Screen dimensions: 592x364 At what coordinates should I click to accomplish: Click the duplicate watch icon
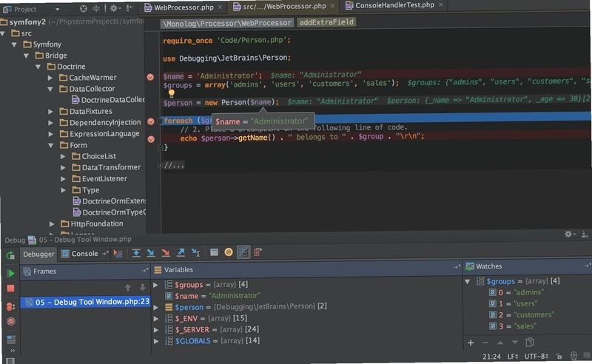click(530, 342)
